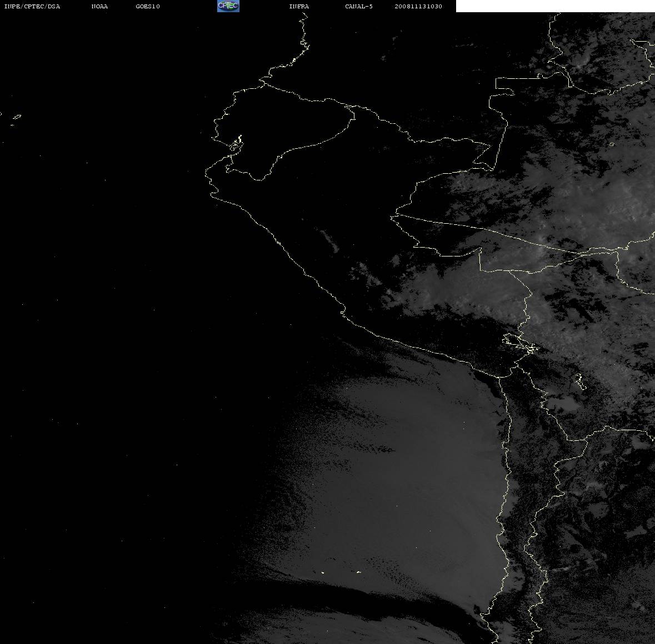Select the GOES10 satellite label
This screenshot has width=655, height=644.
coord(147,6)
